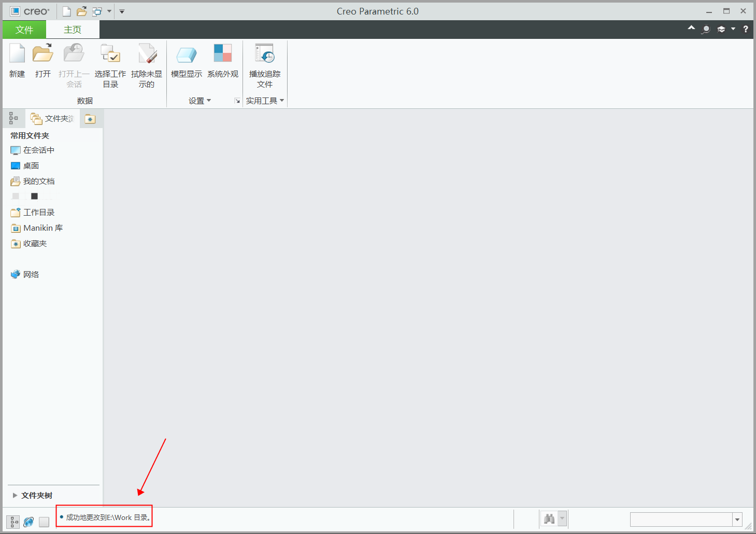Click the New document icon in quick access toolbar
Viewport: 756px width, 534px height.
point(67,11)
